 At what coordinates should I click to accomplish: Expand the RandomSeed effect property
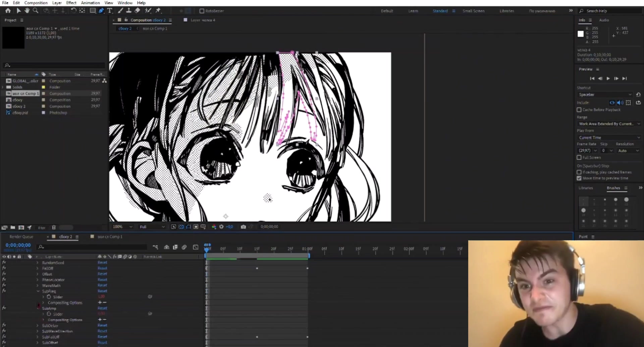tap(38, 263)
